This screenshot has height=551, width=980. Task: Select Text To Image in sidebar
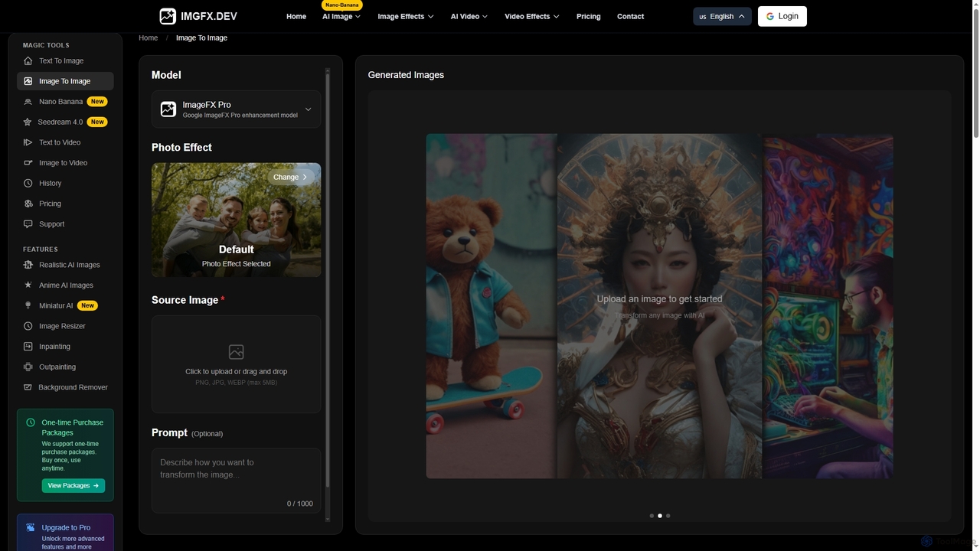click(x=65, y=60)
